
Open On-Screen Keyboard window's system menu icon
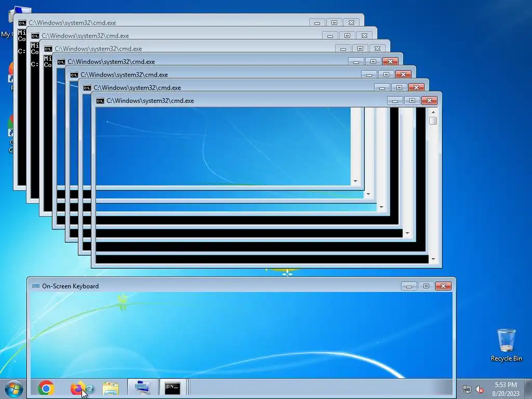click(x=36, y=286)
